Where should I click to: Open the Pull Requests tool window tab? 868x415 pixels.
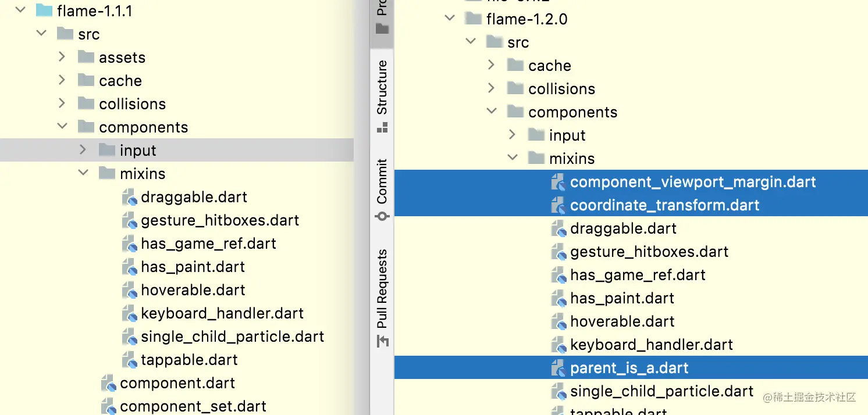coord(382,298)
